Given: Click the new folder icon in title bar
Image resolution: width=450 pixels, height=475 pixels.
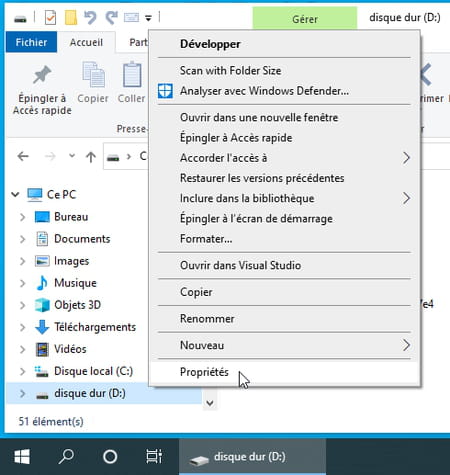Looking at the screenshot, I should [71, 18].
